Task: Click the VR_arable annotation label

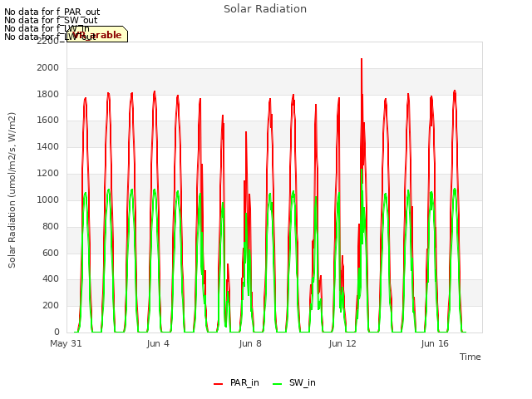Action: click(x=97, y=35)
